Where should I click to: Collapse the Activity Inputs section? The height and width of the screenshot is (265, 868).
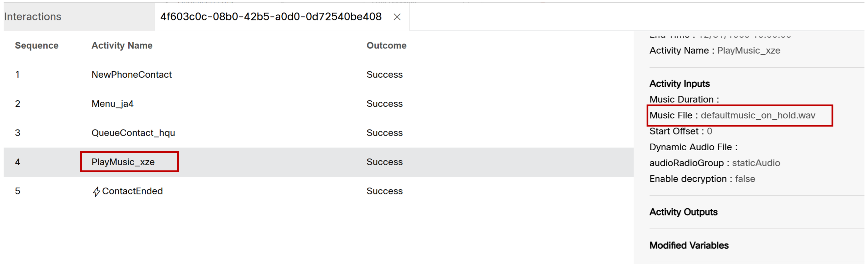(x=679, y=84)
